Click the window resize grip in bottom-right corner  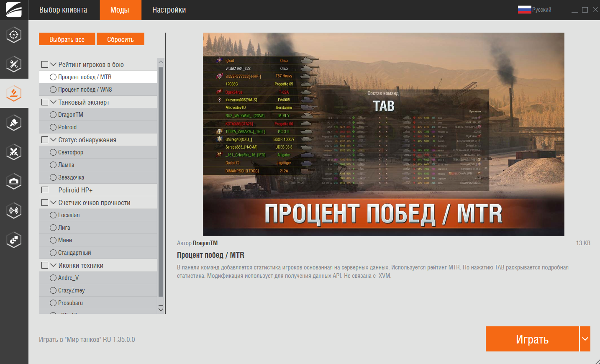click(597, 361)
